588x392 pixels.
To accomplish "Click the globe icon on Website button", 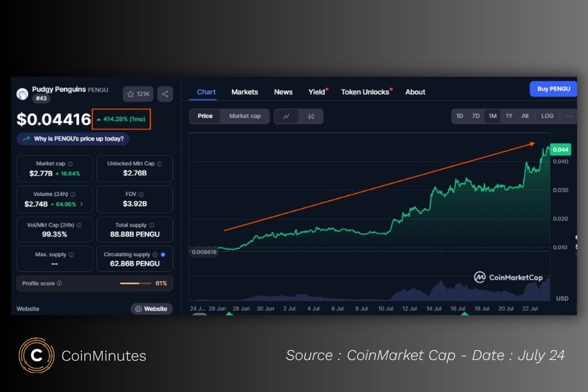I will [x=139, y=309].
